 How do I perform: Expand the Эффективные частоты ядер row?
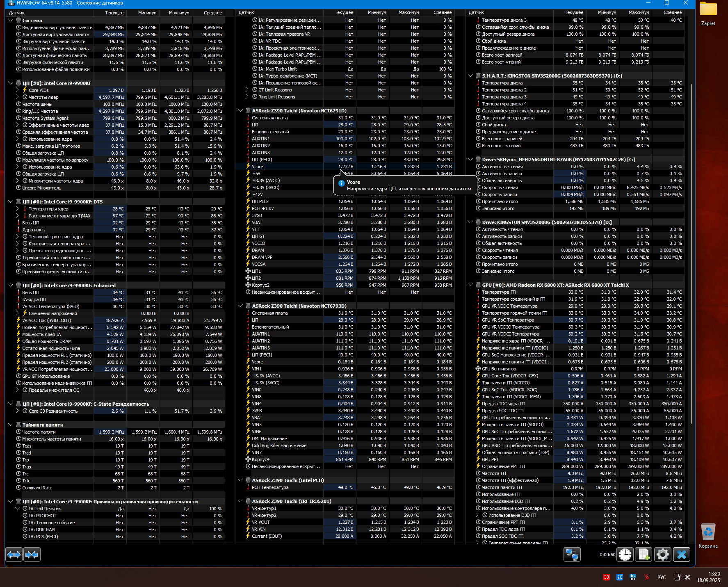click(x=17, y=125)
